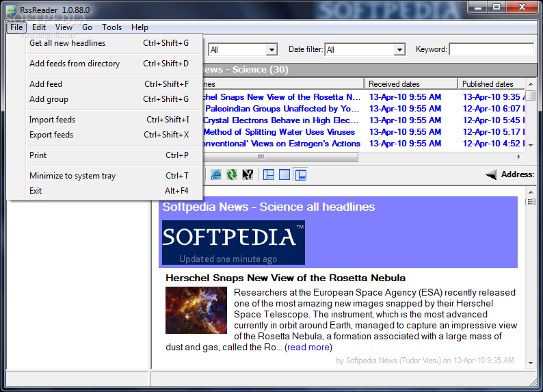
Task: Click the Softpedia logo banner image
Action: click(x=233, y=242)
